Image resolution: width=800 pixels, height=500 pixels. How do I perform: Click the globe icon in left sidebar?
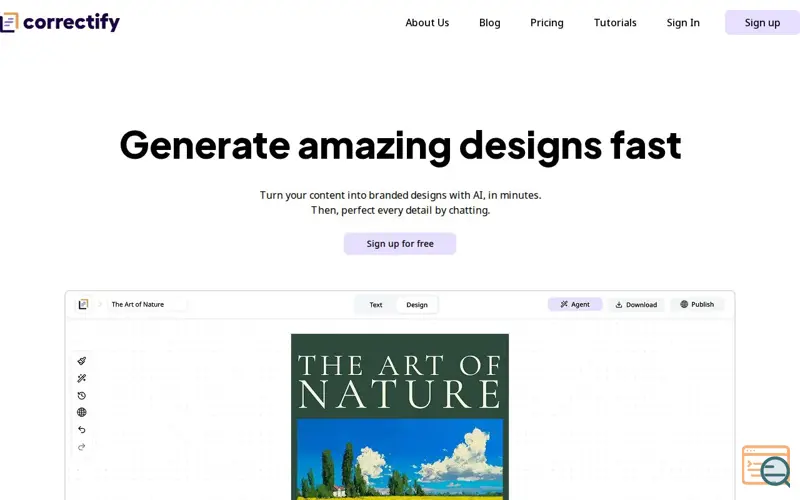pos(82,412)
